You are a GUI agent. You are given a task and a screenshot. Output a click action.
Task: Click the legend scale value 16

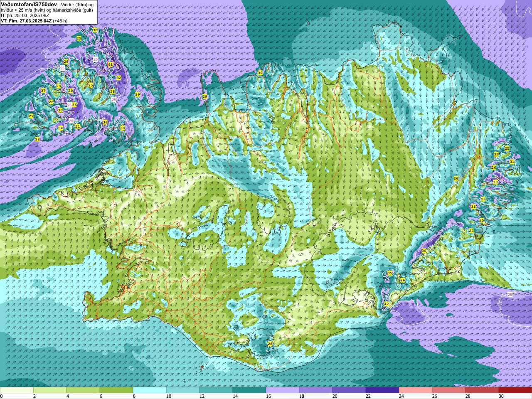268,396
